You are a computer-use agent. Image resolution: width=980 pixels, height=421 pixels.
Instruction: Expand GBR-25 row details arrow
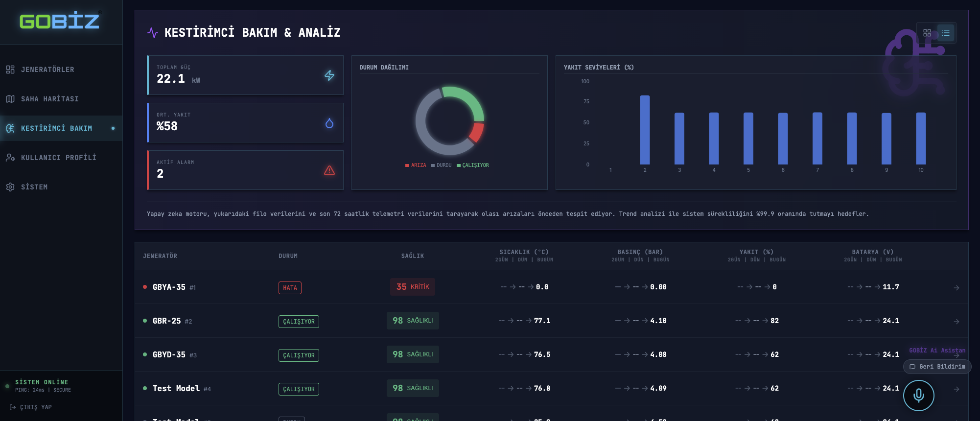(x=956, y=322)
